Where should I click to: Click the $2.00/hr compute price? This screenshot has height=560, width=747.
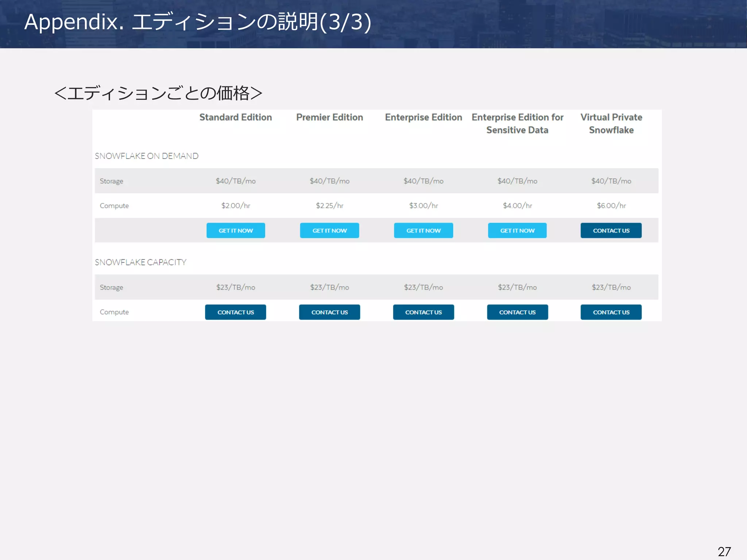coord(236,206)
